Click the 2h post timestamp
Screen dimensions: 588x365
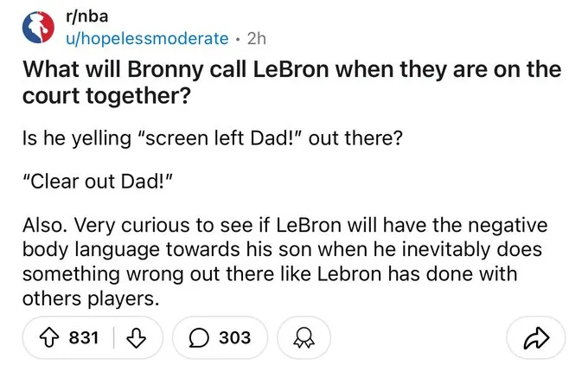coord(257,38)
